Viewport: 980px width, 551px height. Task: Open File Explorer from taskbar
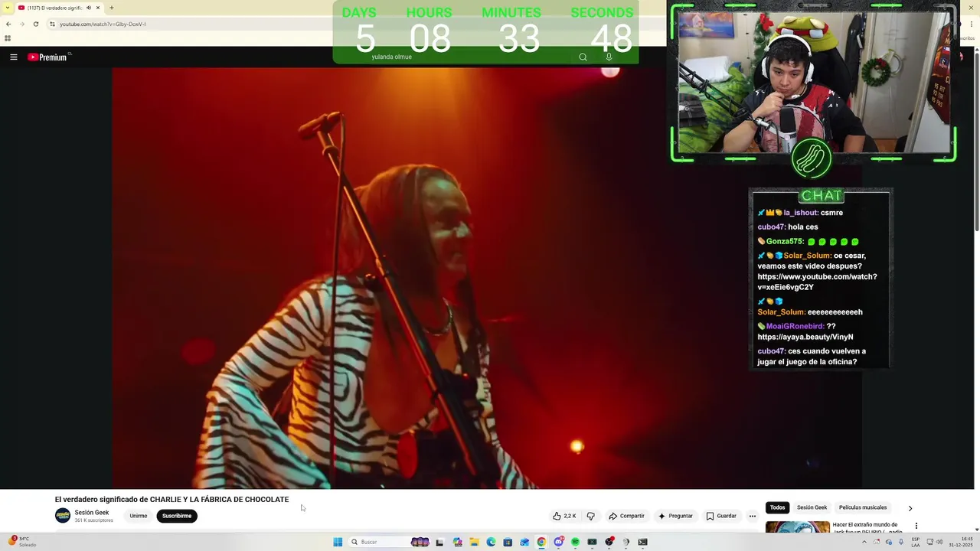[474, 542]
